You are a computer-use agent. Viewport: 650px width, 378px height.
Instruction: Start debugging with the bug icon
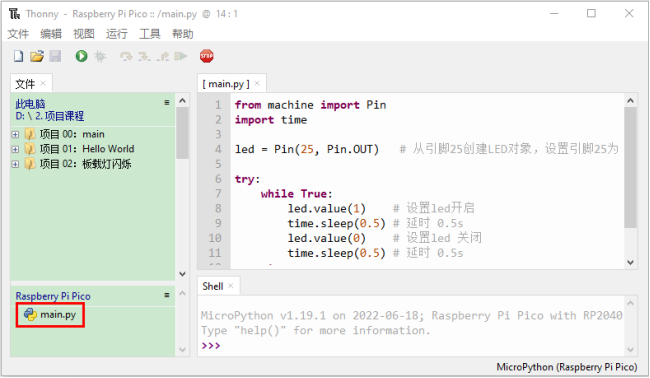click(x=100, y=56)
